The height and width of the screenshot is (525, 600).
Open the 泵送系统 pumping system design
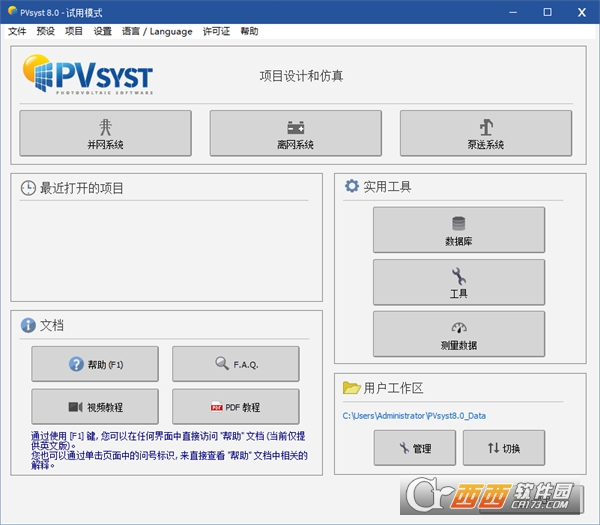click(x=486, y=133)
